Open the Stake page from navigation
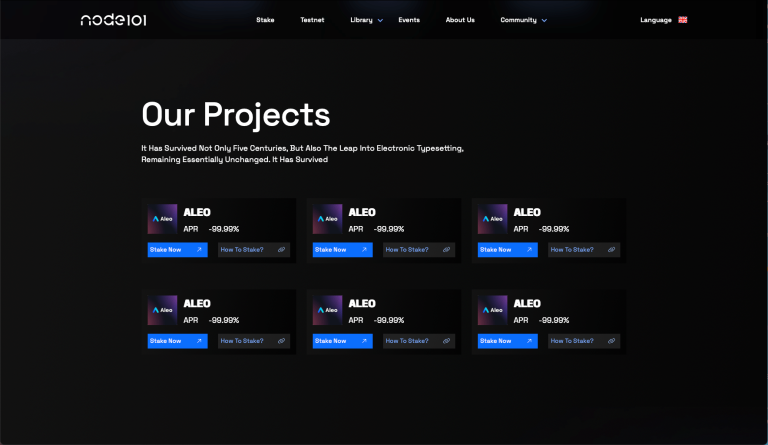768x445 pixels. pos(265,20)
